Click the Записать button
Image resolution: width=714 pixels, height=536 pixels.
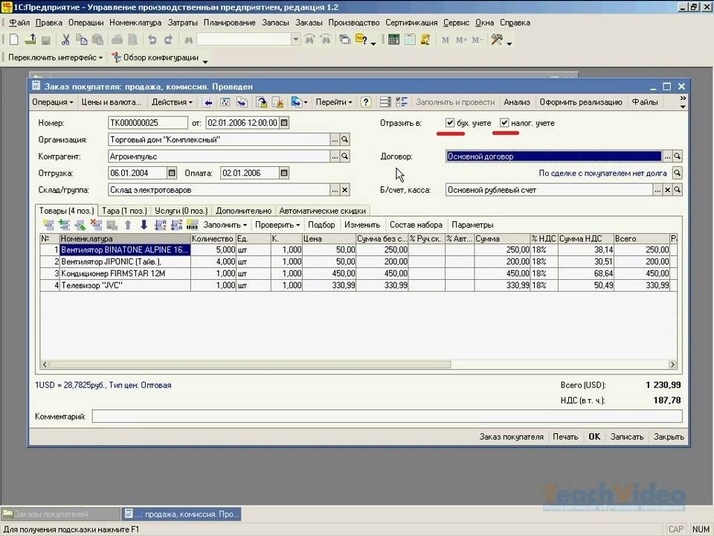[x=626, y=437]
